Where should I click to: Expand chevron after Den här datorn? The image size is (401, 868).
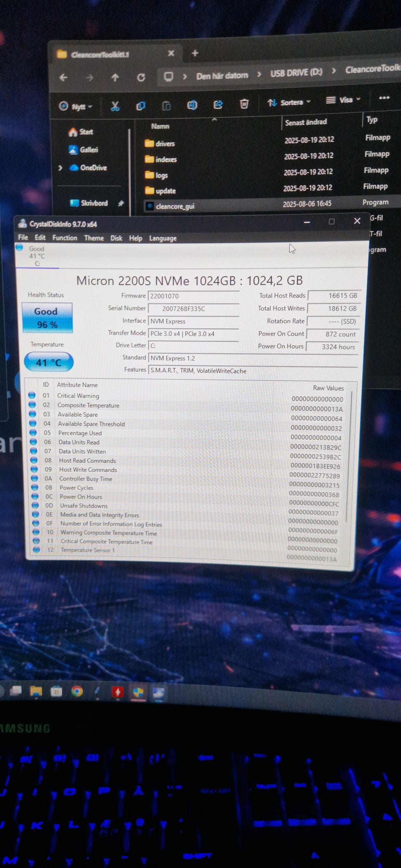coord(185,76)
